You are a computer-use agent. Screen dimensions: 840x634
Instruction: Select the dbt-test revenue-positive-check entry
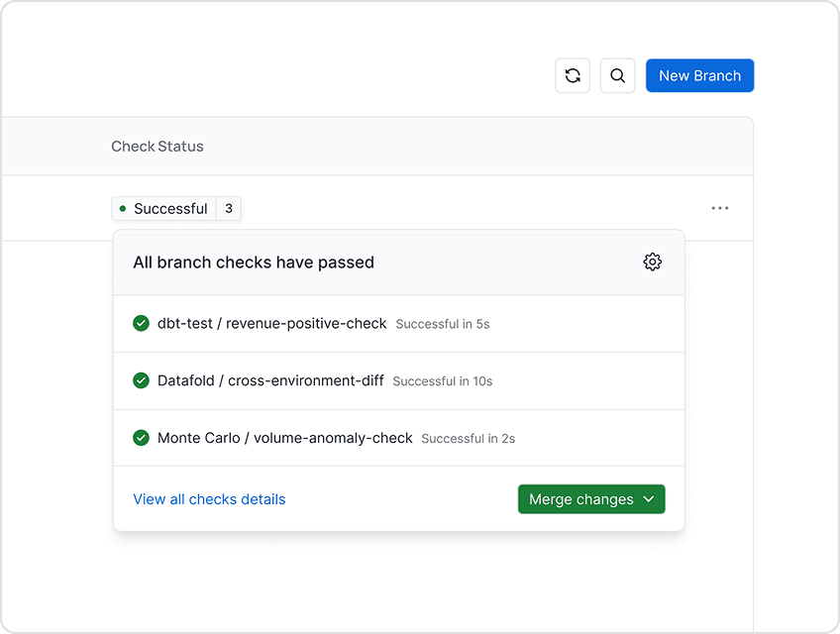tap(273, 323)
